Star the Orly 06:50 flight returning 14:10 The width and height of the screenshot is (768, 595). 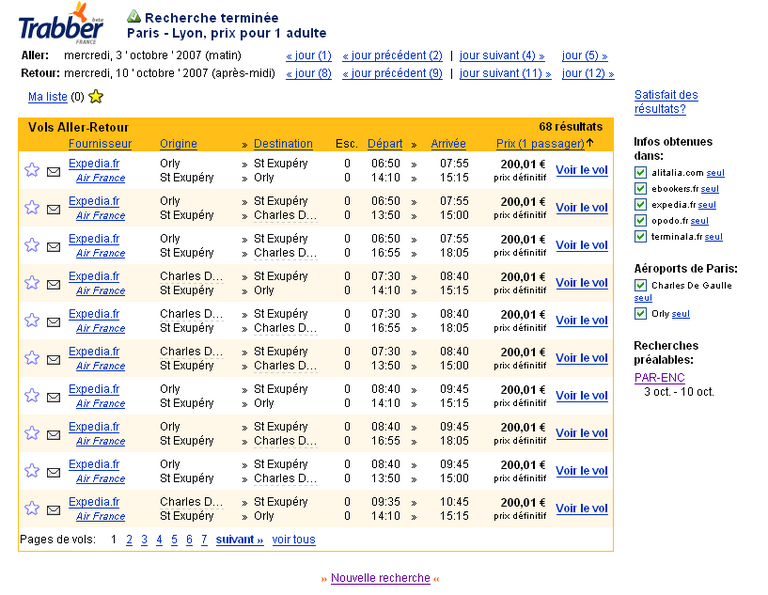32,170
